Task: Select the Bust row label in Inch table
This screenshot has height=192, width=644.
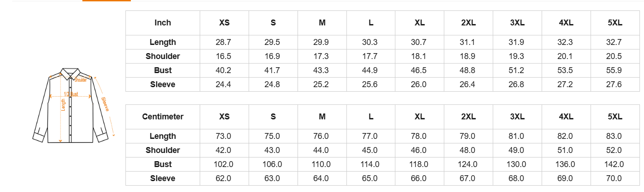Action: tap(163, 70)
